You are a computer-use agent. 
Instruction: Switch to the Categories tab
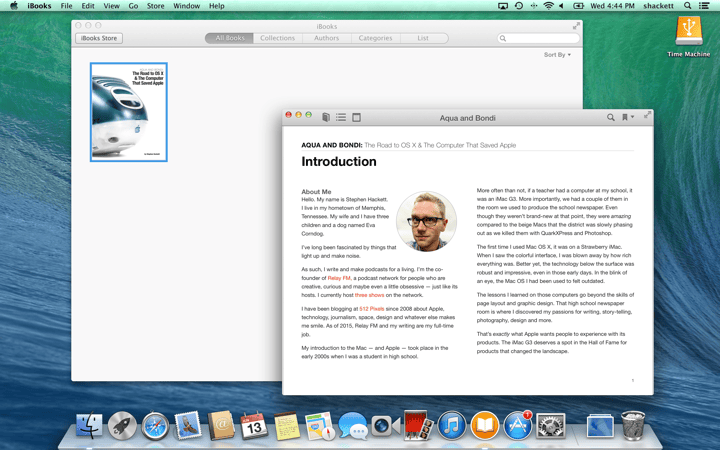click(x=376, y=38)
